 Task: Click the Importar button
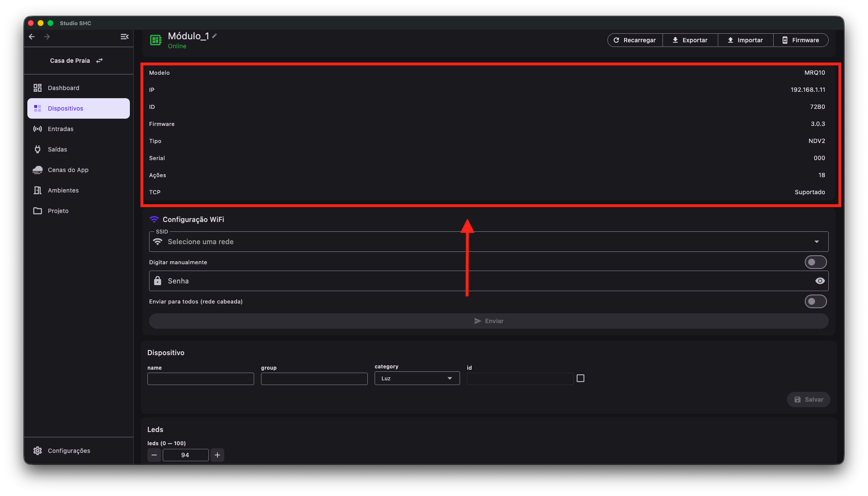click(745, 40)
